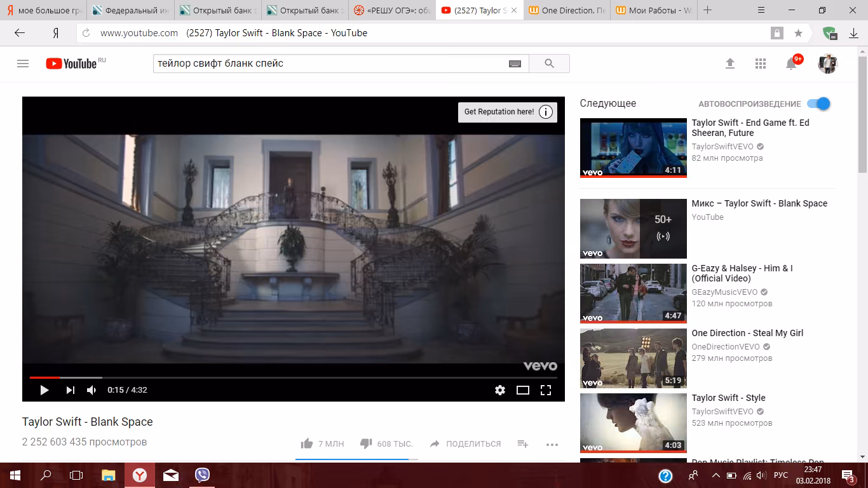Screen dimensions: 868x488
Task: Open the notifications bell
Action: 792,64
